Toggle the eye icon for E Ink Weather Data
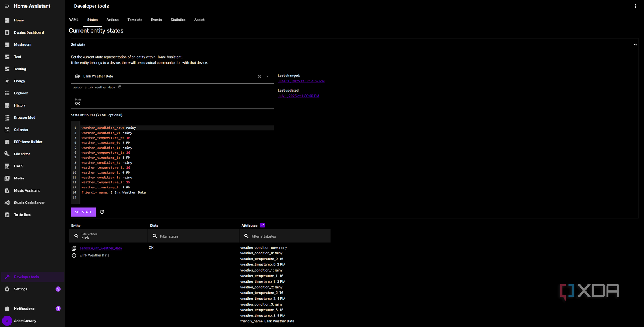The image size is (644, 327). click(77, 76)
